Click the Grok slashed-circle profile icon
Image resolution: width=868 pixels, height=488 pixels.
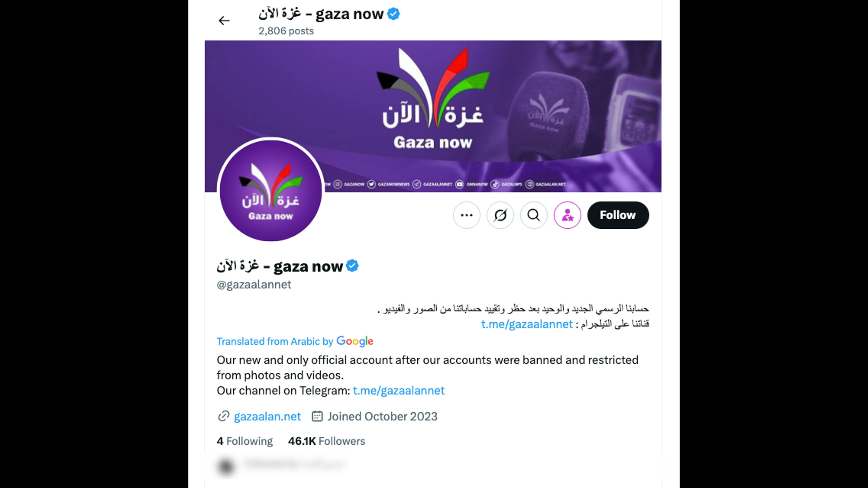coord(500,215)
